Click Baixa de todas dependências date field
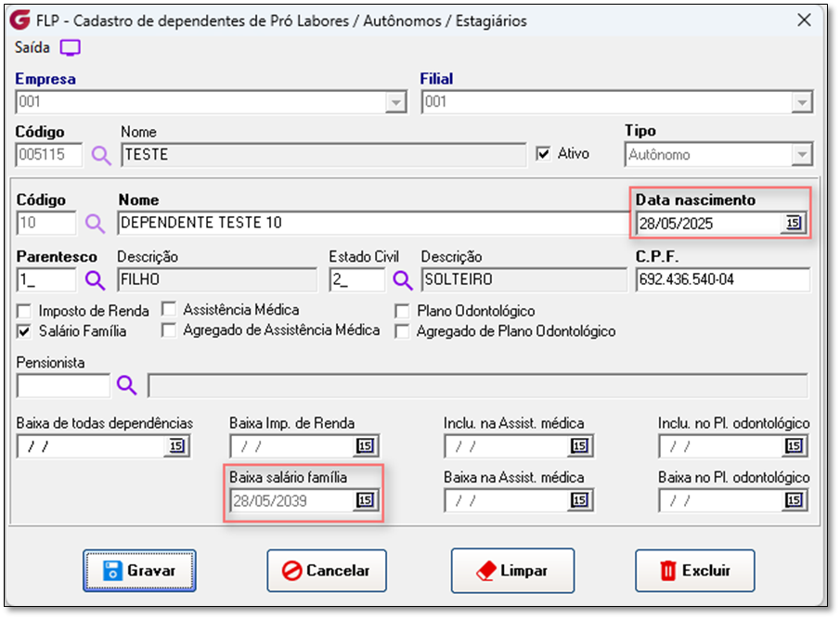The image size is (840, 619). pos(92,446)
